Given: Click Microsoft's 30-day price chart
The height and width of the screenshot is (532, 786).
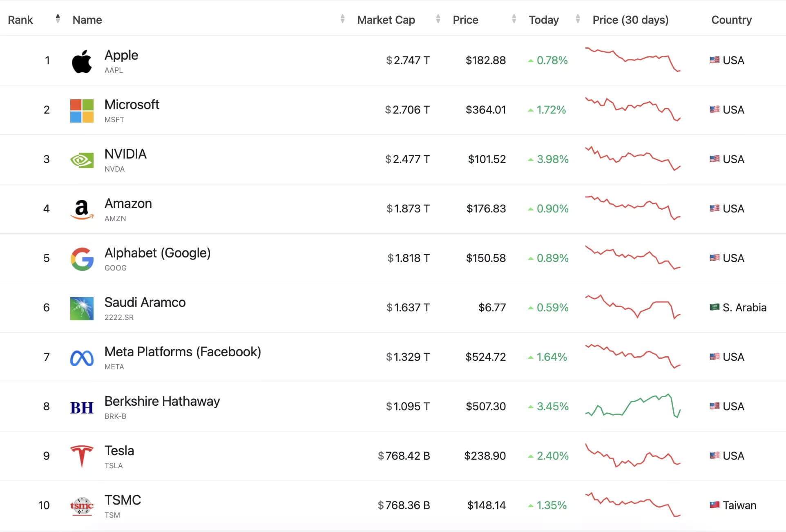Looking at the screenshot, I should (x=633, y=109).
